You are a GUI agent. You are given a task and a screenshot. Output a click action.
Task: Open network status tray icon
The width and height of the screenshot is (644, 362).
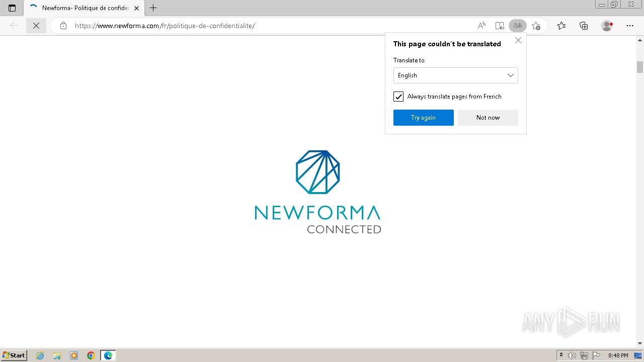[x=584, y=355]
